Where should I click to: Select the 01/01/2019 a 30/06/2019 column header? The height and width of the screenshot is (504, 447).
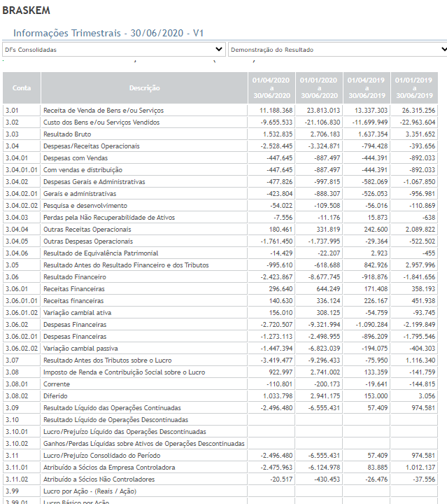414,87
